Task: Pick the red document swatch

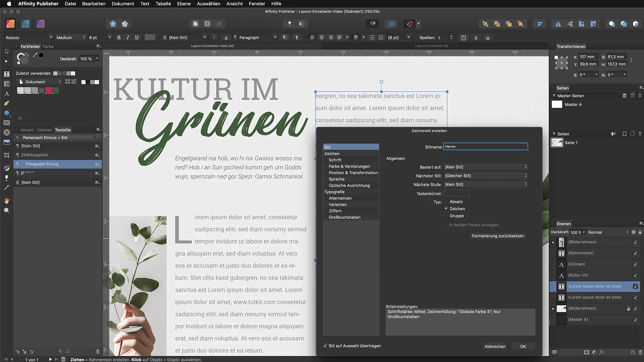Action: point(49,90)
